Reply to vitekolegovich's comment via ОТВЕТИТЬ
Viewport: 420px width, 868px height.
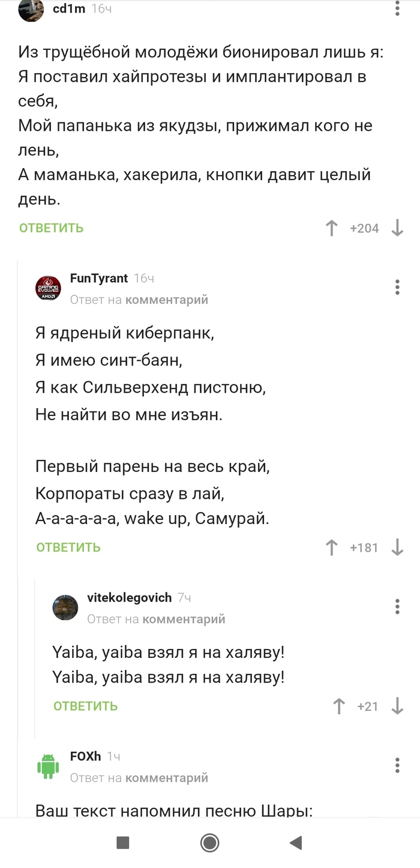pyautogui.click(x=86, y=707)
